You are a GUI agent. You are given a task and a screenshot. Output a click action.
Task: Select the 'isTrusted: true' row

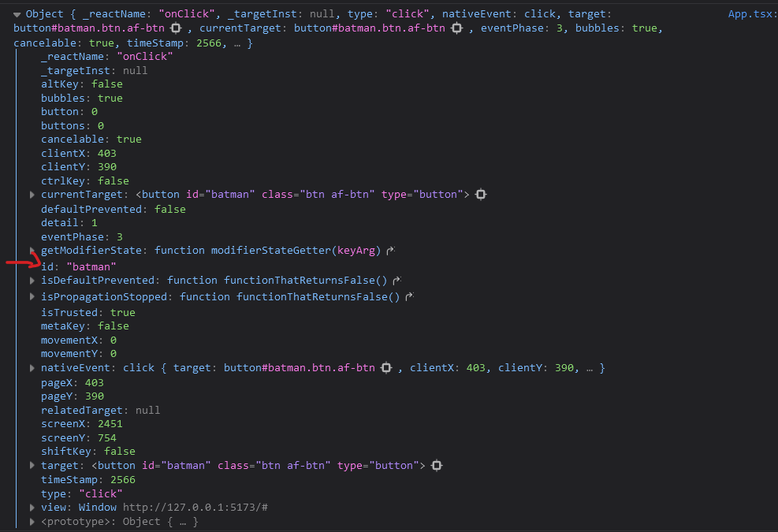point(88,313)
